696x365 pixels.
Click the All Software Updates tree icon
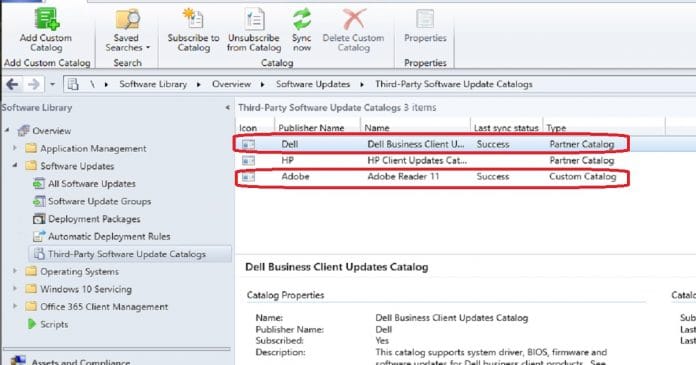(39, 183)
